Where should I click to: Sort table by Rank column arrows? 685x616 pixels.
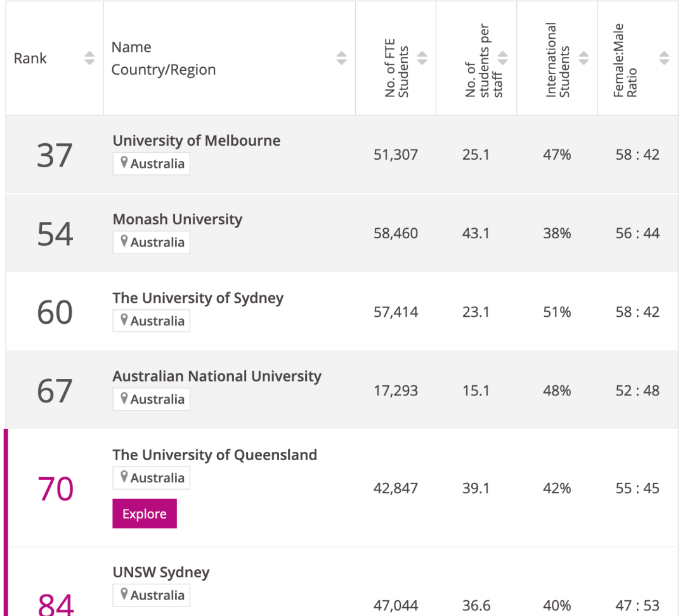coord(89,58)
